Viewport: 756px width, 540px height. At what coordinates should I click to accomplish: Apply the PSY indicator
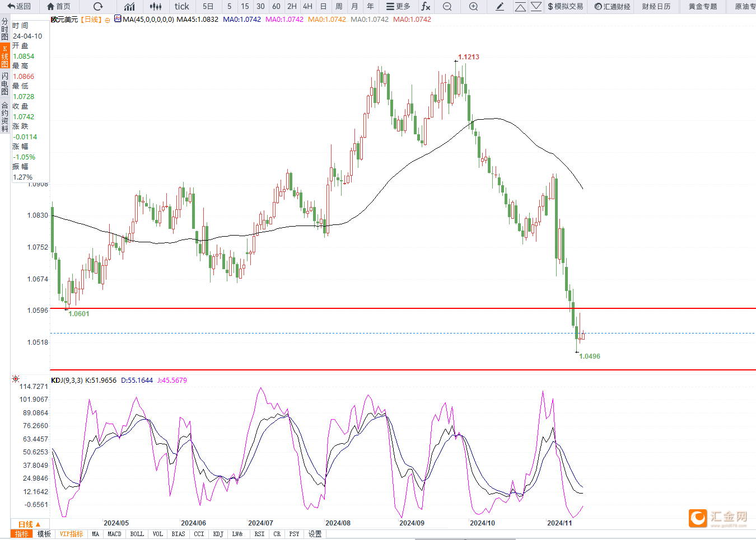pyautogui.click(x=295, y=534)
